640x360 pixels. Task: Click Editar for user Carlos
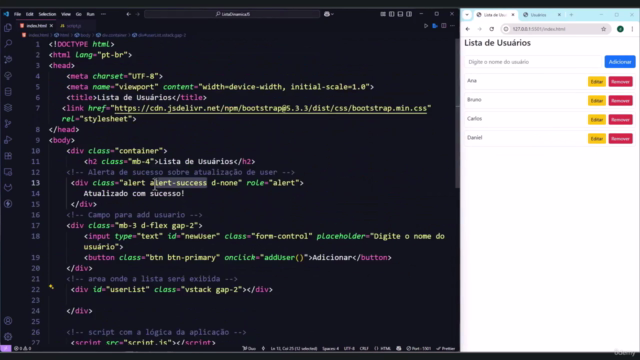597,120
